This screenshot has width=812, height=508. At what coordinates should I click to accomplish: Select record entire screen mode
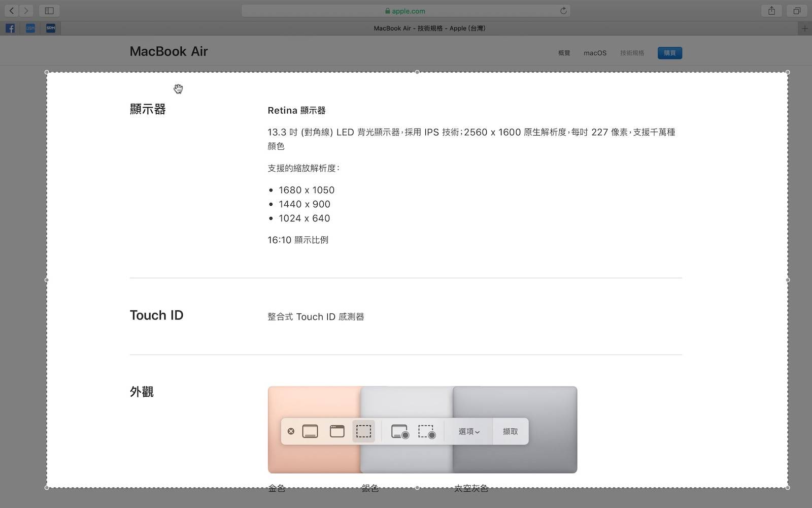(400, 431)
